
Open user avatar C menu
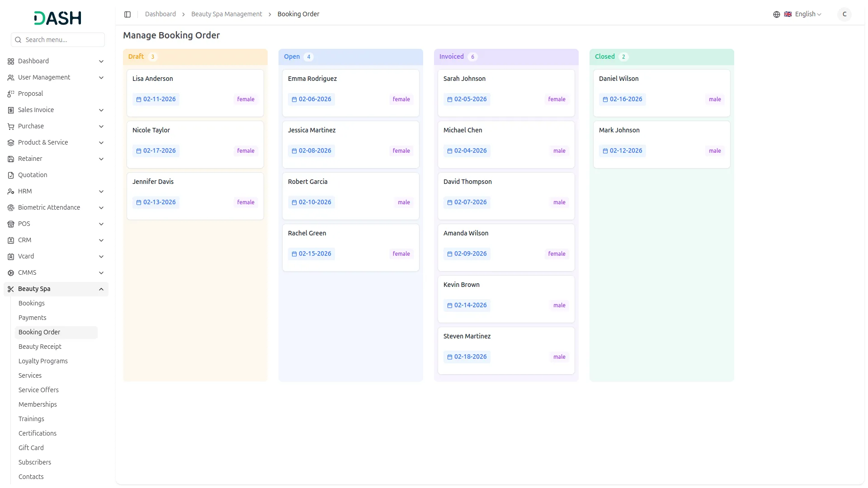click(844, 14)
